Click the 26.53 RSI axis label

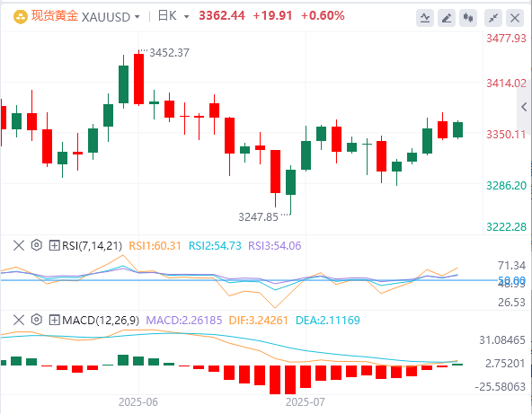point(511,302)
